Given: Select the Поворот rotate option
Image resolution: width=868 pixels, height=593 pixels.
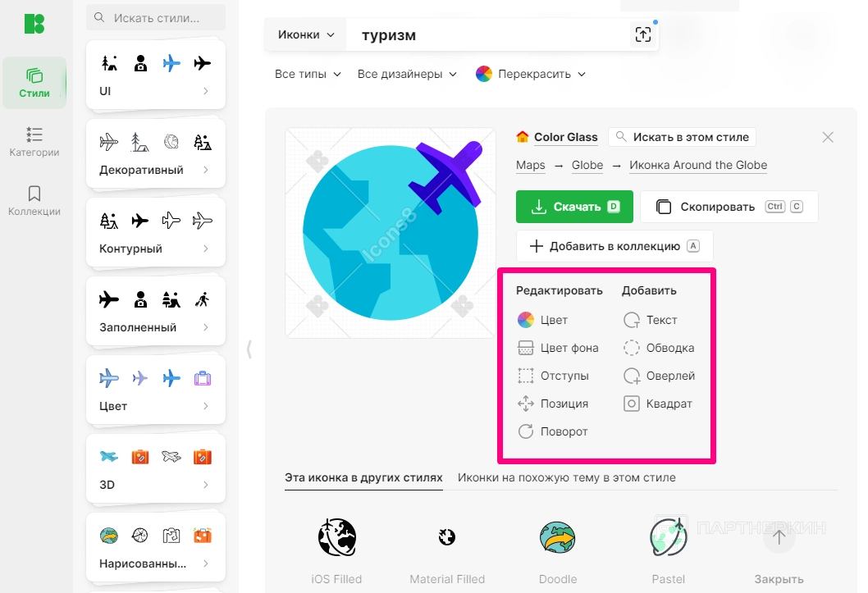Looking at the screenshot, I should pyautogui.click(x=552, y=431).
